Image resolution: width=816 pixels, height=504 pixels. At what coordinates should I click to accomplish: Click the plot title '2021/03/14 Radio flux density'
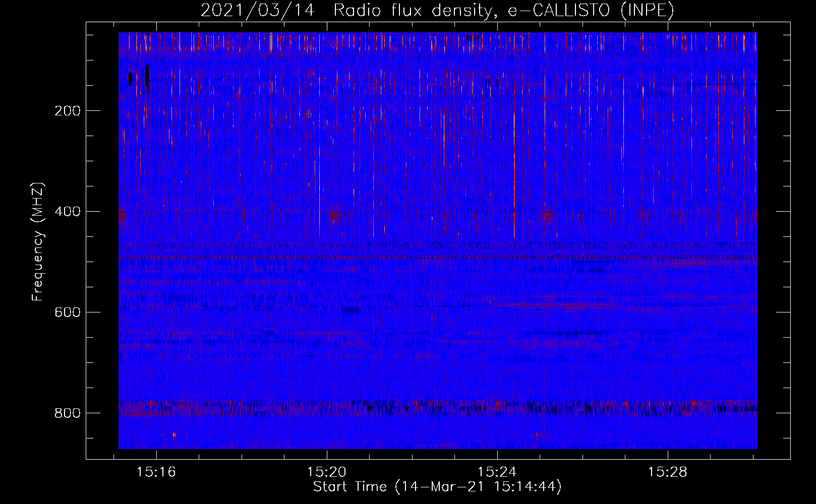click(x=437, y=11)
